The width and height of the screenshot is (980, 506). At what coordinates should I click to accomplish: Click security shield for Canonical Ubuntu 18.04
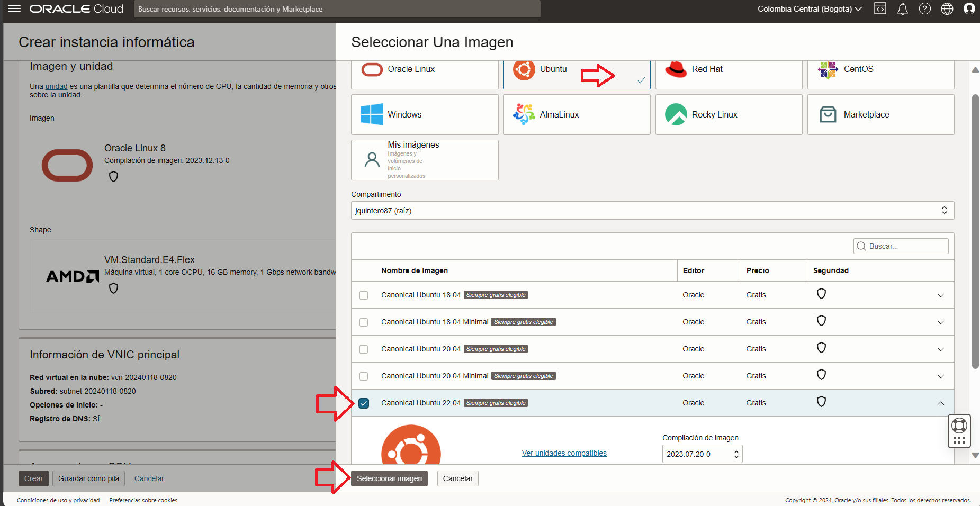(x=821, y=294)
